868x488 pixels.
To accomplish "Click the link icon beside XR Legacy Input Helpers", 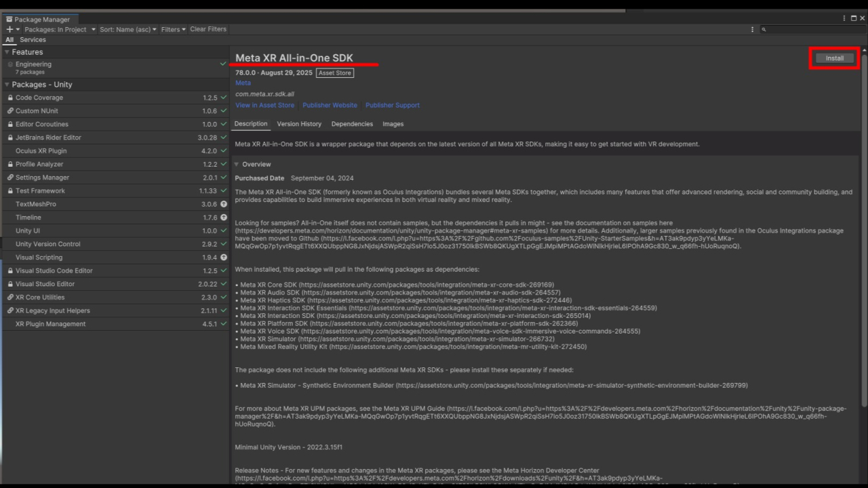I will [x=10, y=310].
